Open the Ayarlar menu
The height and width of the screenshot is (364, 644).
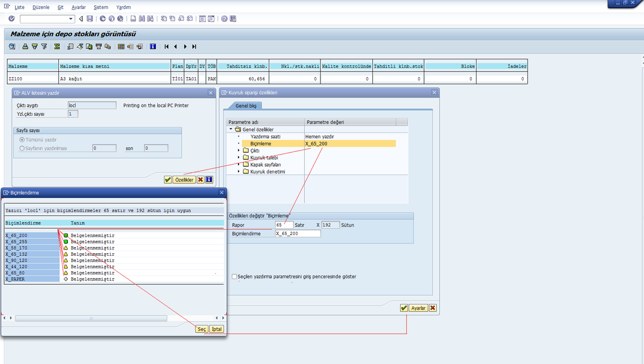tap(78, 7)
